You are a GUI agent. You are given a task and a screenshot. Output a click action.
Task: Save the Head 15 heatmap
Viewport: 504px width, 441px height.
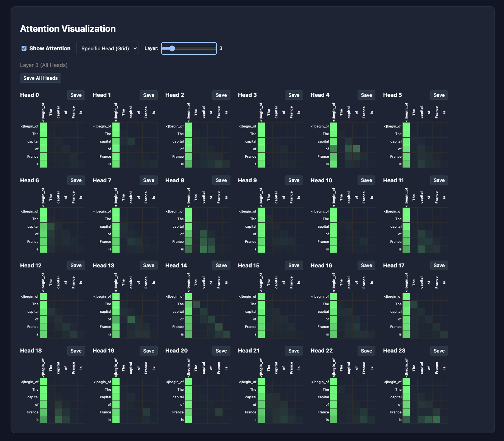[294, 266]
